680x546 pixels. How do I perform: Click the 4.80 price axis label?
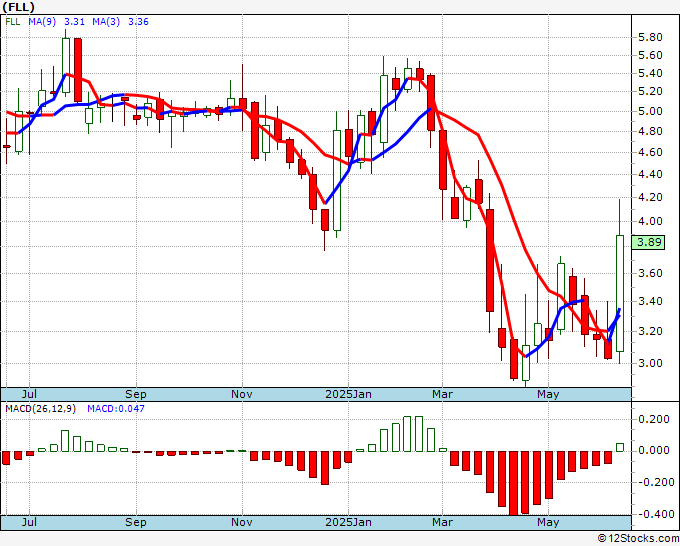coord(651,131)
